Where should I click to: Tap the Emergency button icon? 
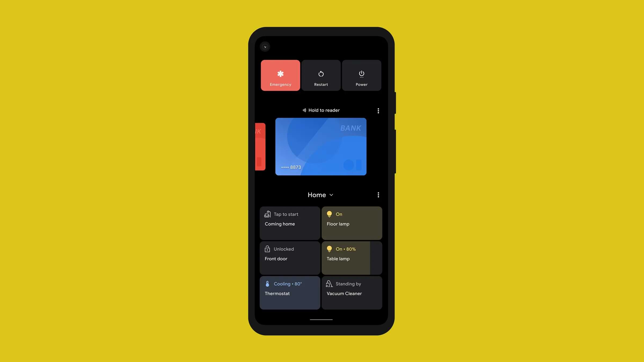tap(280, 74)
